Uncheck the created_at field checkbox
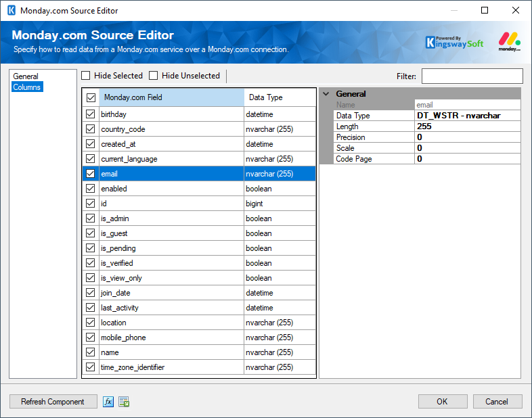Image resolution: width=532 pixels, height=418 pixels. (x=90, y=144)
